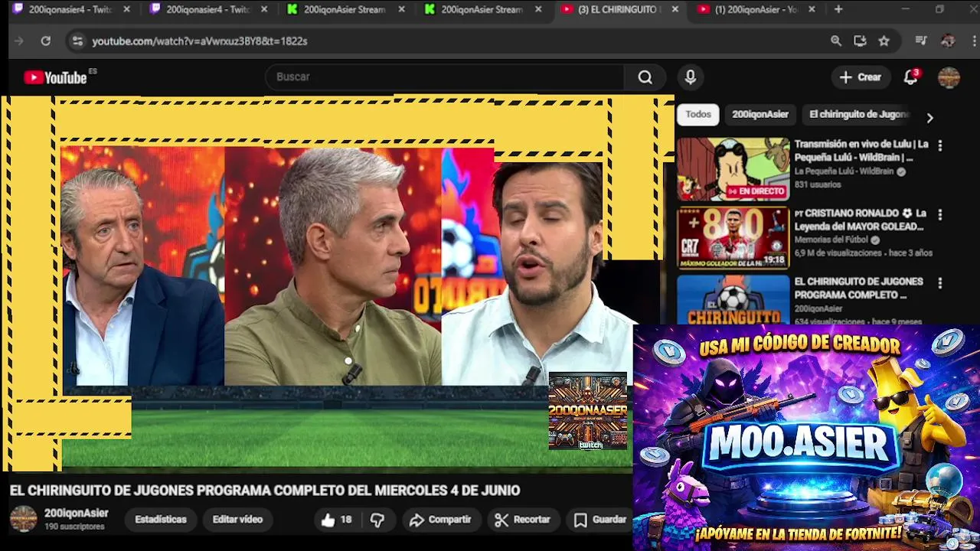This screenshot has height=551, width=980.
Task: Click Editar vídeo button
Action: 237,520
